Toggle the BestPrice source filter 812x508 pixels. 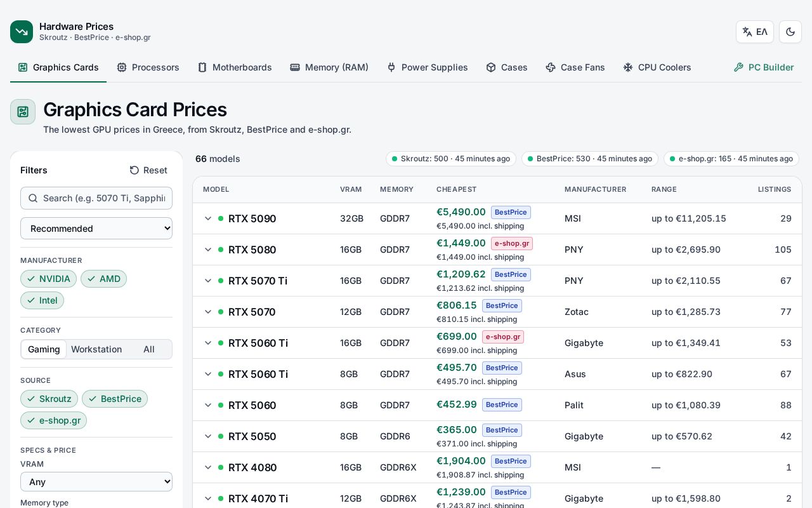(x=115, y=399)
